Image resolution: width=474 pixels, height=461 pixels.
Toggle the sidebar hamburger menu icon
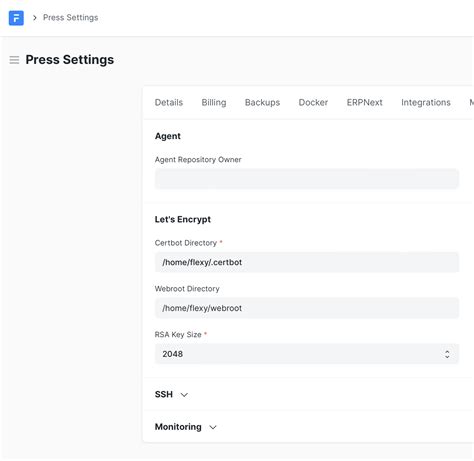point(14,60)
